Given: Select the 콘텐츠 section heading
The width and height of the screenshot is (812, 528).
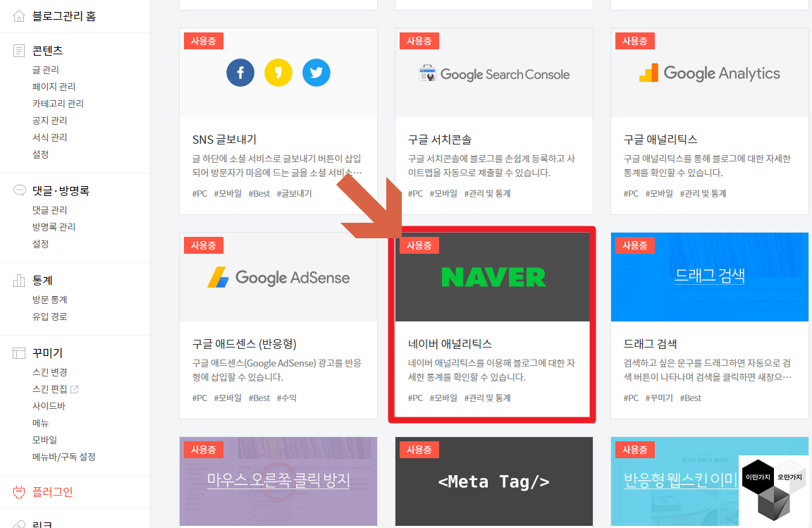Looking at the screenshot, I should point(47,50).
